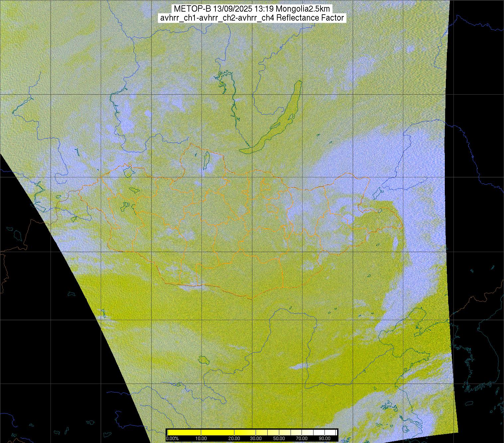This screenshot has height=443, width=504.
Task: Click the 10.00 label on the color scale
Action: 201,439
